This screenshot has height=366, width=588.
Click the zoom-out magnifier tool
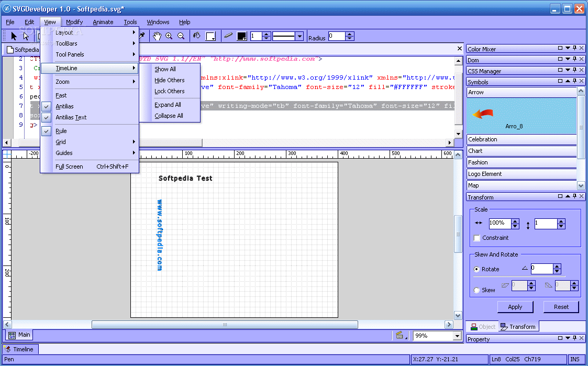pyautogui.click(x=181, y=36)
